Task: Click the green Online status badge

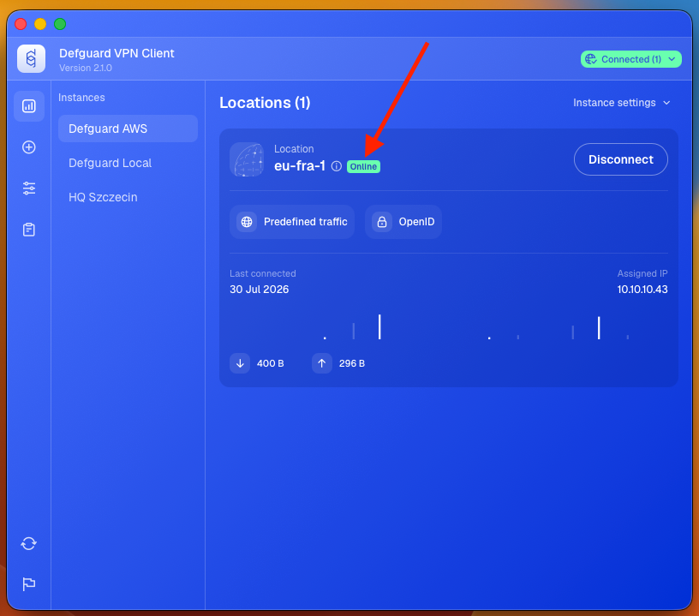Action: [x=363, y=167]
